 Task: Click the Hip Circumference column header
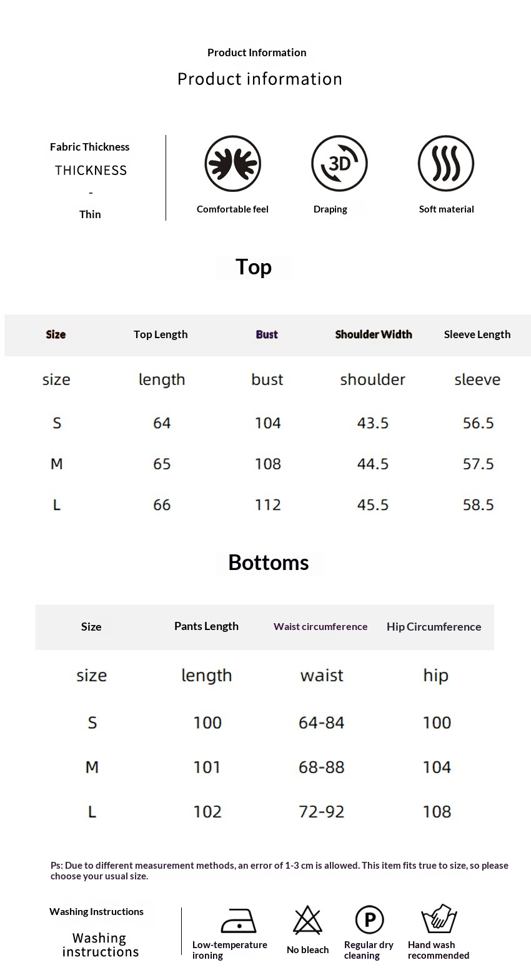click(x=434, y=627)
